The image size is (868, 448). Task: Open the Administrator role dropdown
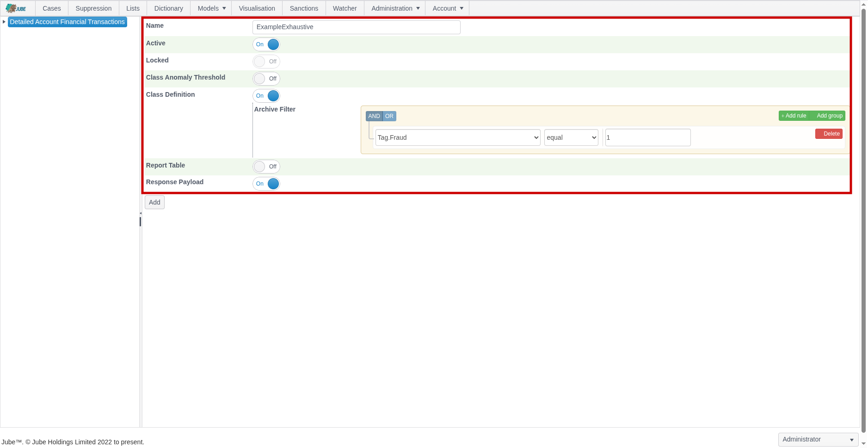tap(818, 440)
